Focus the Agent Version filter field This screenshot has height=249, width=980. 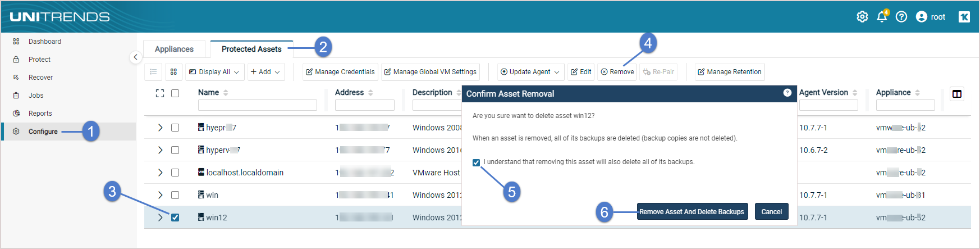click(x=828, y=105)
